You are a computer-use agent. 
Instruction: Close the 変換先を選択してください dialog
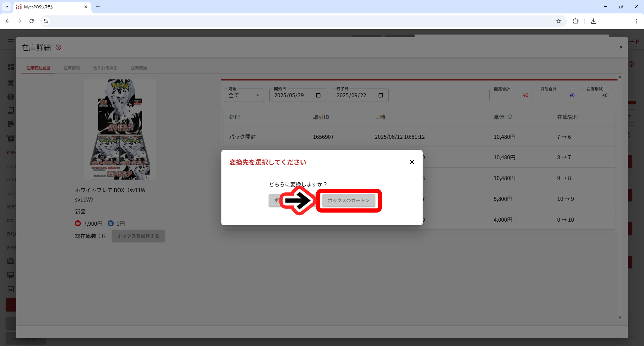[x=412, y=162]
